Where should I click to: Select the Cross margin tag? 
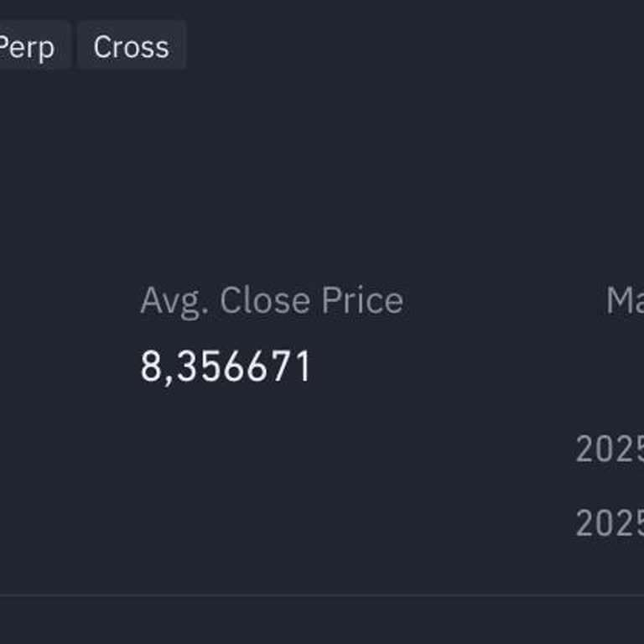pyautogui.click(x=132, y=47)
